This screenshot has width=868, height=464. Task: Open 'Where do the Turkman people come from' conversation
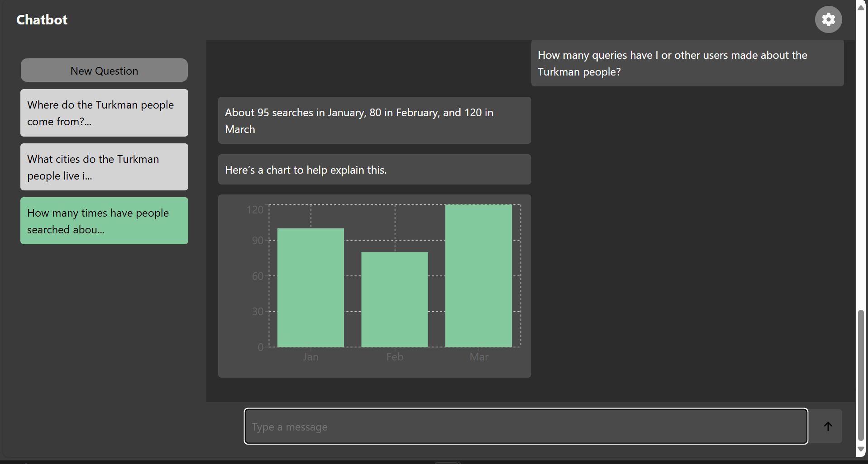(104, 113)
